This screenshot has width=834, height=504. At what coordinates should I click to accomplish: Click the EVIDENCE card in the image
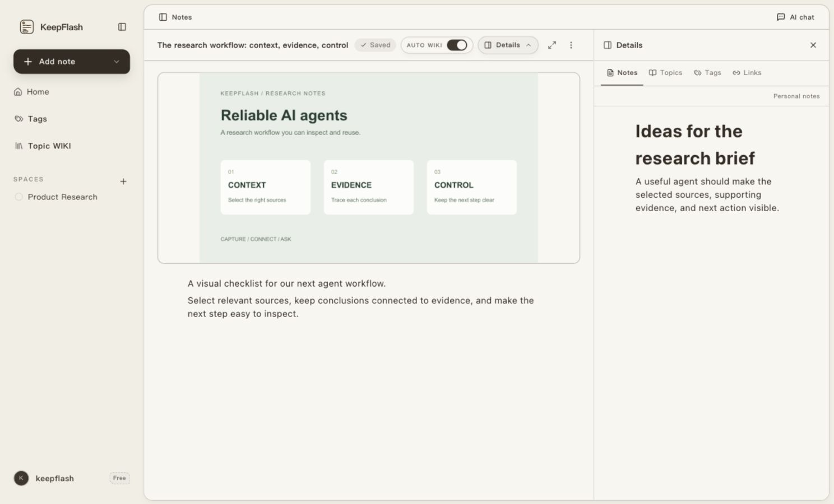pyautogui.click(x=369, y=187)
